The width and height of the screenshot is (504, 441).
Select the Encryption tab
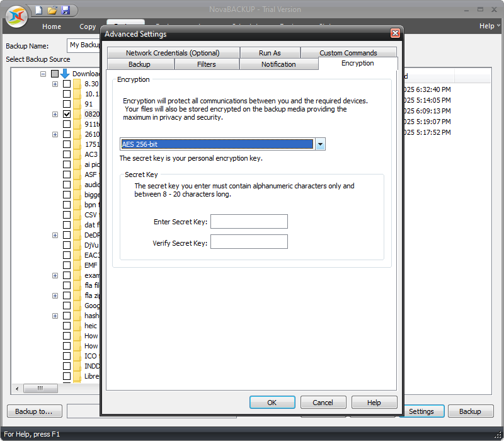point(358,63)
